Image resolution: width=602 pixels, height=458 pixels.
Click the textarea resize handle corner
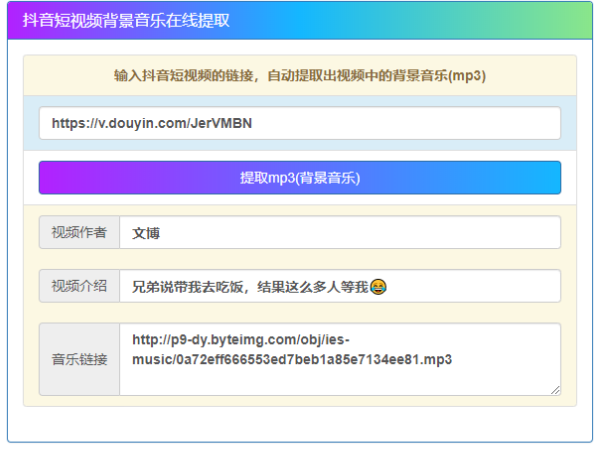click(x=555, y=390)
